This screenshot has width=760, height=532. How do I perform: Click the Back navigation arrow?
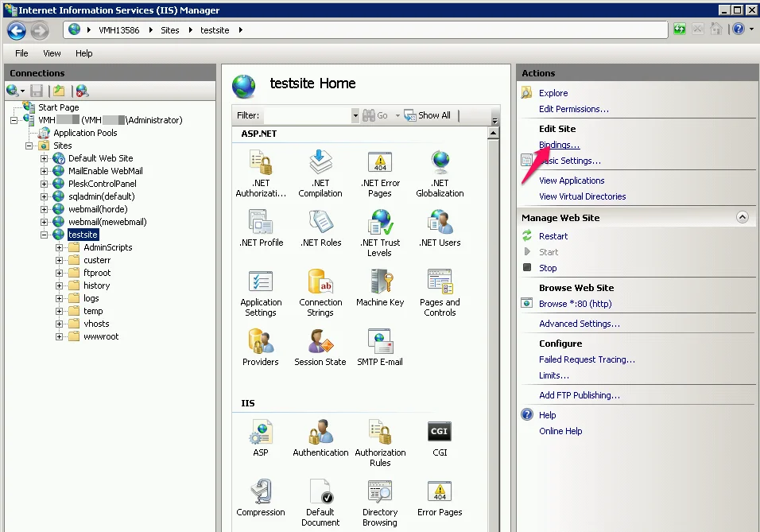(x=17, y=30)
